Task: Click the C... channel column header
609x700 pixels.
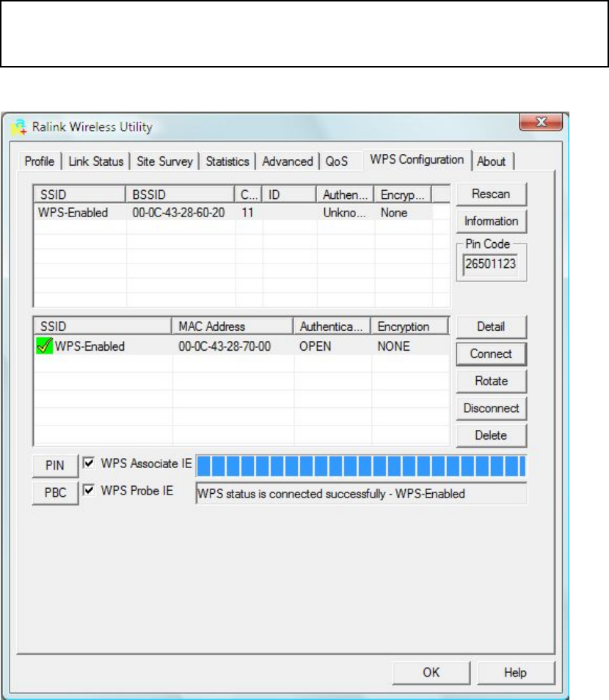Action: 248,194
